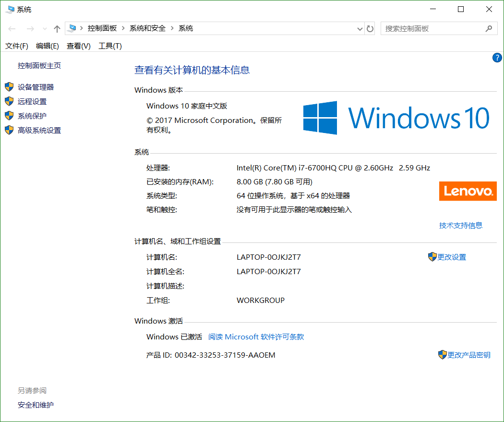Go up one level with Up arrow
Screen dimensions: 504x422
tap(57, 29)
